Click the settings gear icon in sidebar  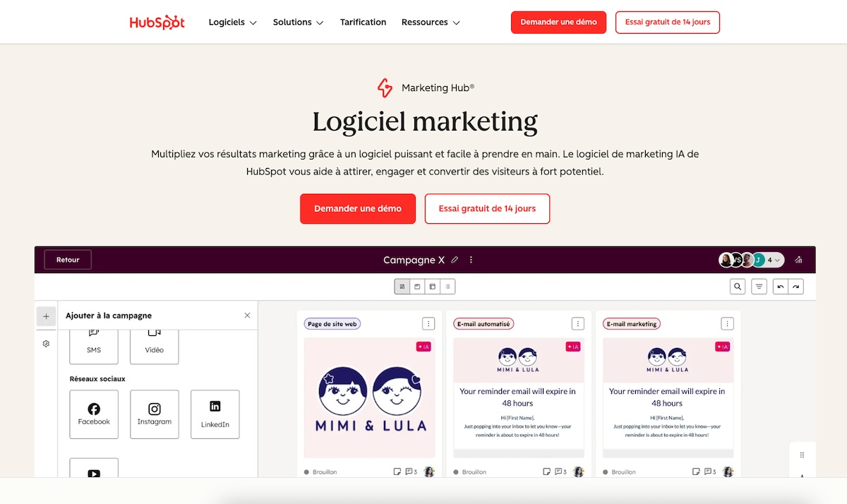coord(46,344)
